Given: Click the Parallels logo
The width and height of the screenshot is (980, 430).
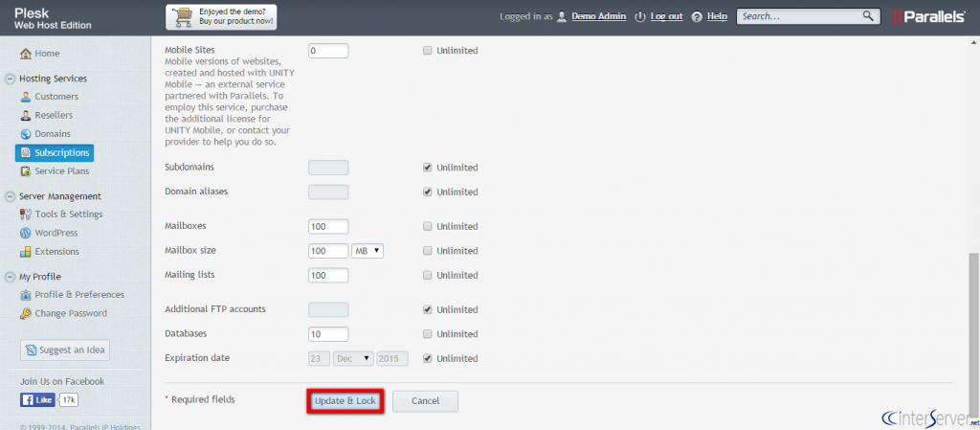Looking at the screenshot, I should (x=929, y=17).
